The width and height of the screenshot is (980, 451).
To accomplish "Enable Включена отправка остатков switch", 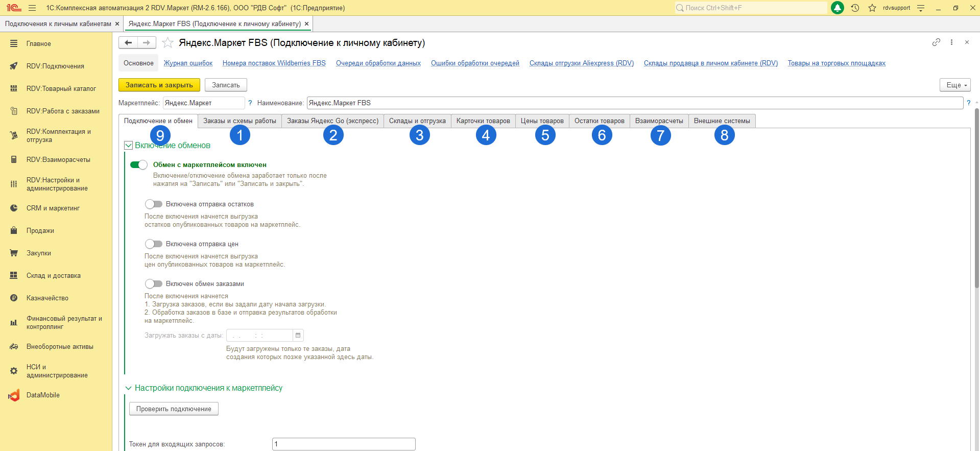I will click(154, 204).
